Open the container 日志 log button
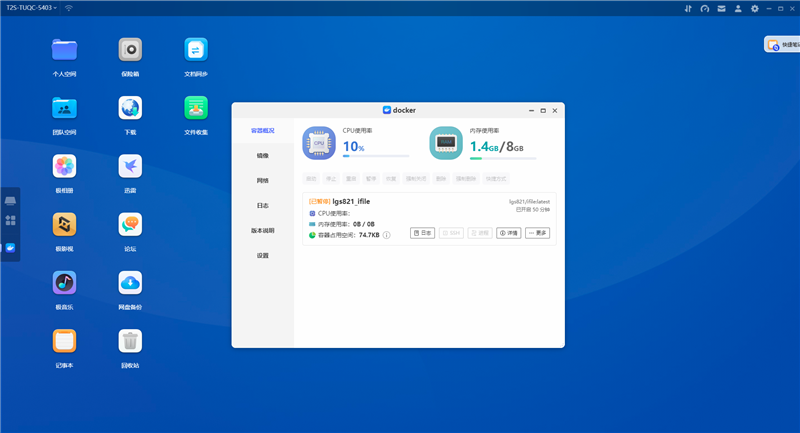800x433 pixels. tap(422, 233)
